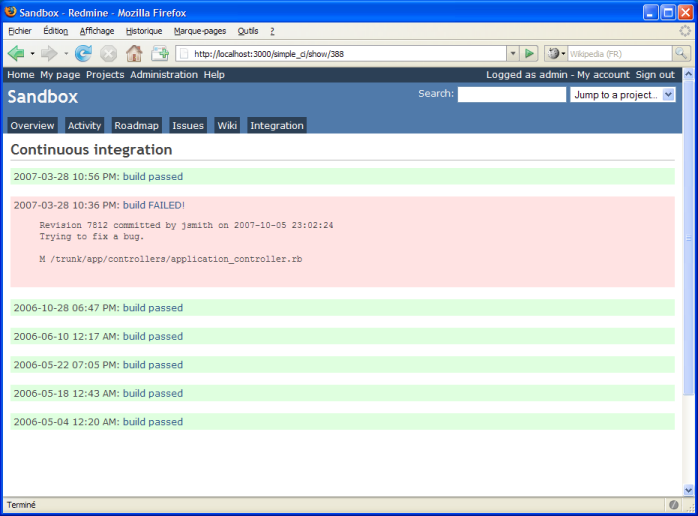698x516 pixels.
Task: Click the page vertical scrollbar
Action: click(687, 300)
